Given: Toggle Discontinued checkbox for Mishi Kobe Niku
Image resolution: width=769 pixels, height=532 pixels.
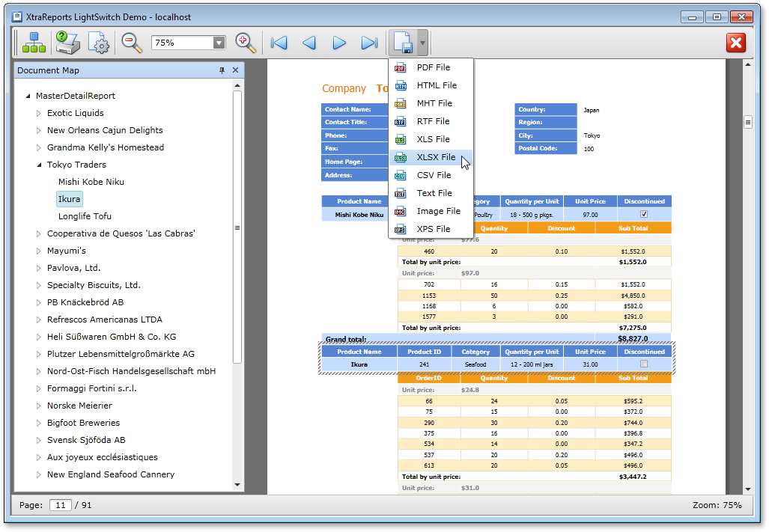Looking at the screenshot, I should click(644, 215).
